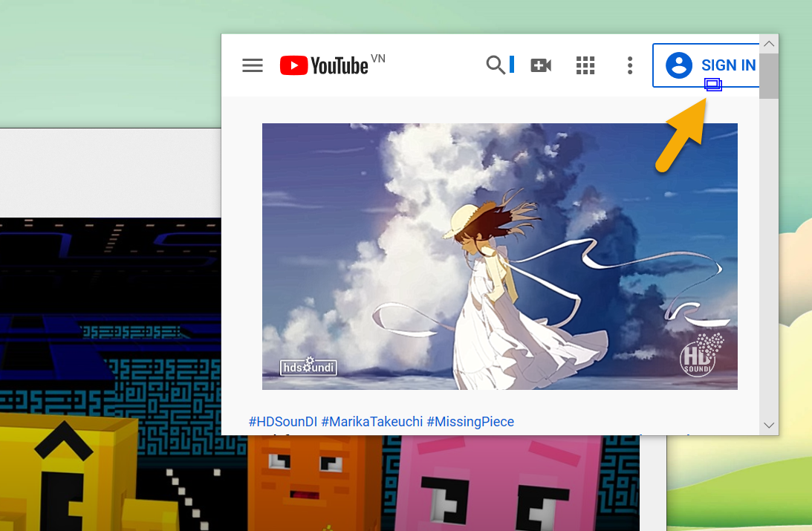Image resolution: width=812 pixels, height=531 pixels.
Task: Click the video upload camera icon
Action: 541,65
